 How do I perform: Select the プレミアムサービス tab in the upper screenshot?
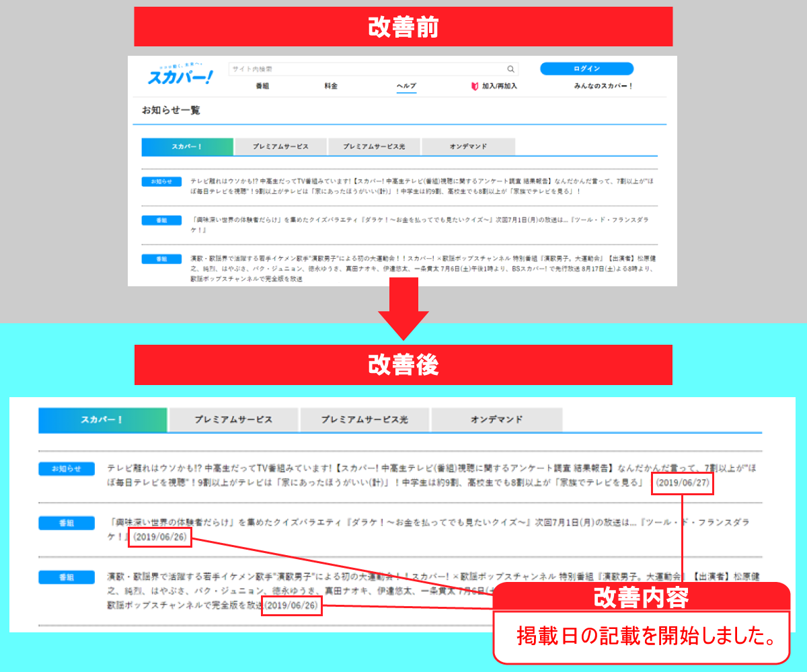click(x=280, y=146)
